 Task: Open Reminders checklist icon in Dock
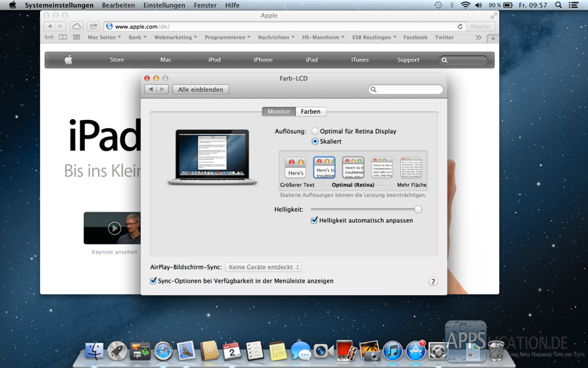coord(255,351)
